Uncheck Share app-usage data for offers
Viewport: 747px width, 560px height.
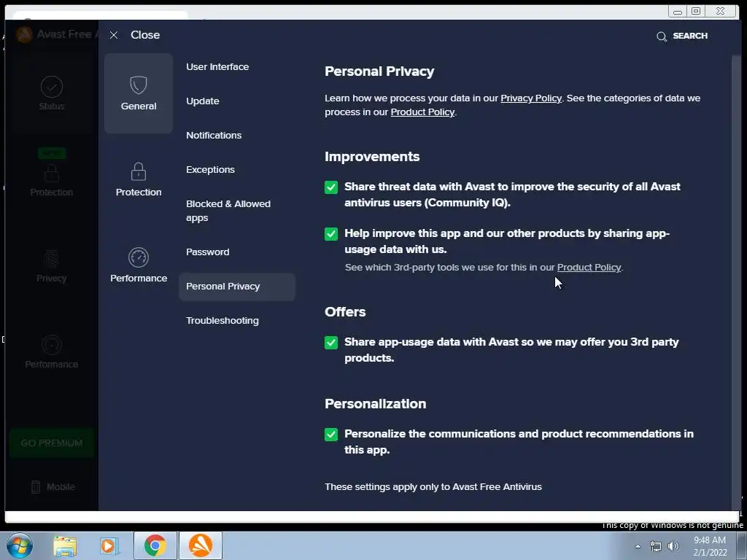pos(331,343)
